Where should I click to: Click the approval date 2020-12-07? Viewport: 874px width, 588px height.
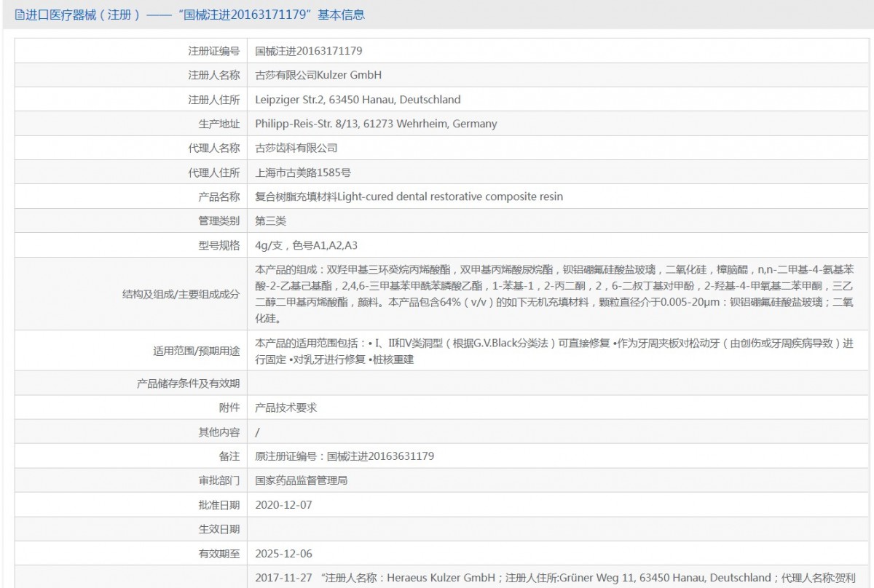(x=283, y=504)
